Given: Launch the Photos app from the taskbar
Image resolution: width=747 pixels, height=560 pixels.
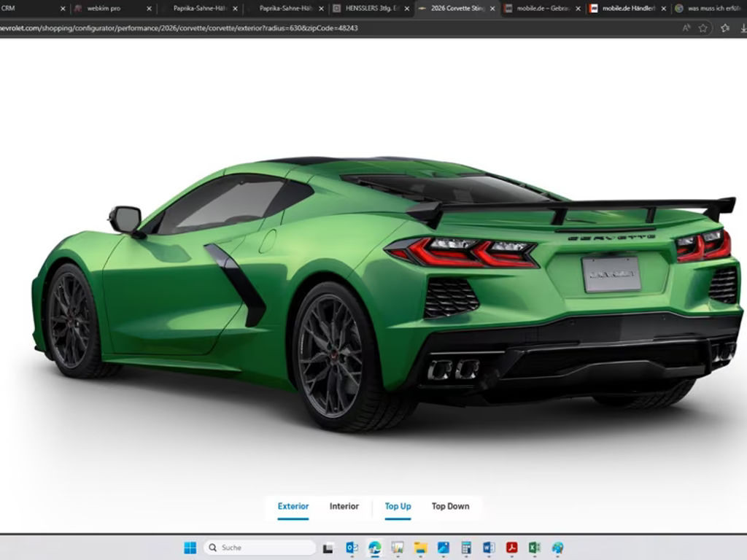Looking at the screenshot, I should coord(443,548).
